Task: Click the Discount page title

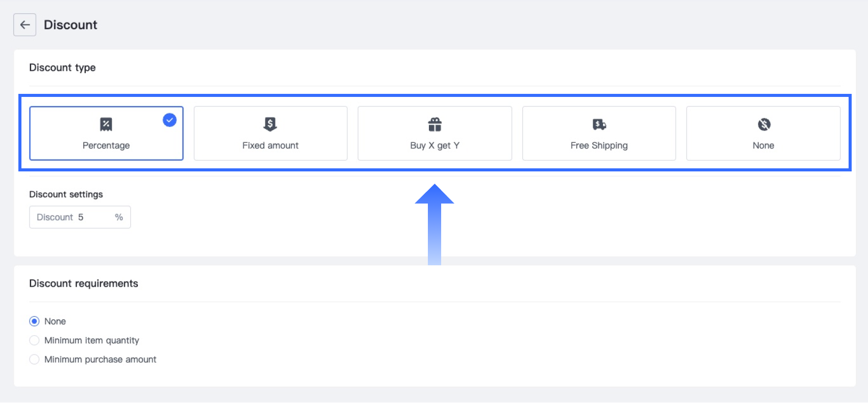Action: coord(70,25)
